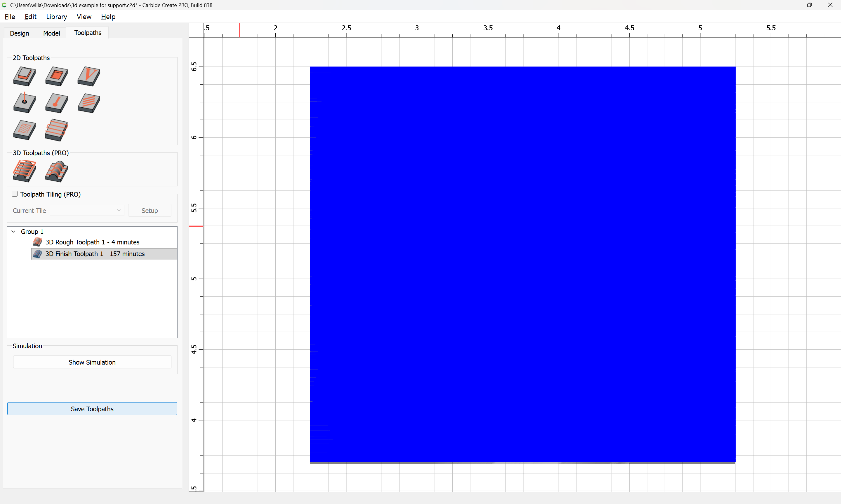
Task: Enable the Toolpath Tiling (PRO) checkbox
Action: [15, 194]
